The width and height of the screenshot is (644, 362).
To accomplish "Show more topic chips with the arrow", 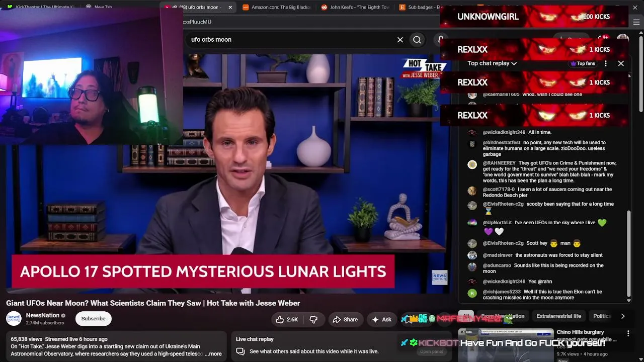I will [622, 316].
